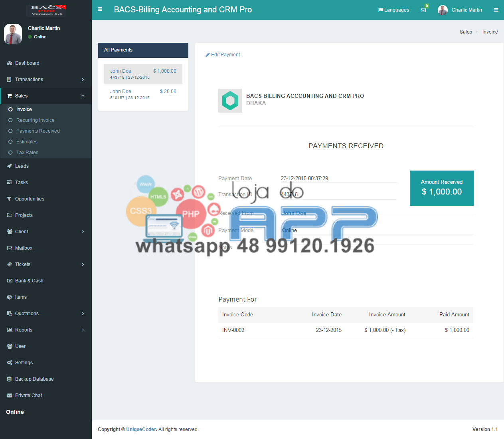
Task: Click the hamburger sidebar toggle icon
Action: pos(100,10)
